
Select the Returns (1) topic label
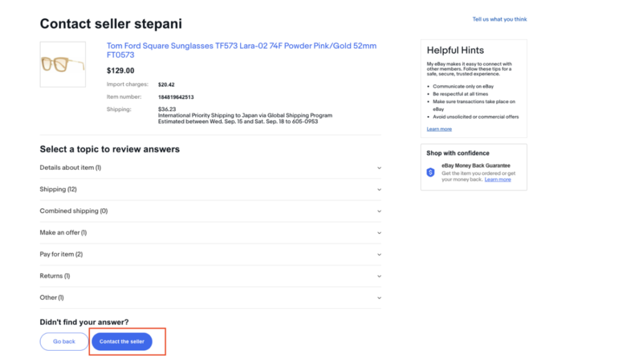click(54, 276)
